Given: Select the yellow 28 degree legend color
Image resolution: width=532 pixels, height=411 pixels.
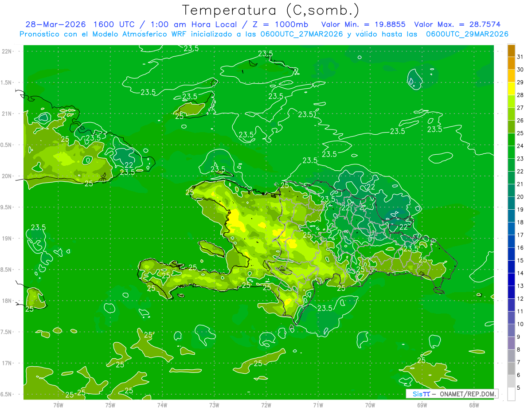Looking at the screenshot, I should coord(511,89).
